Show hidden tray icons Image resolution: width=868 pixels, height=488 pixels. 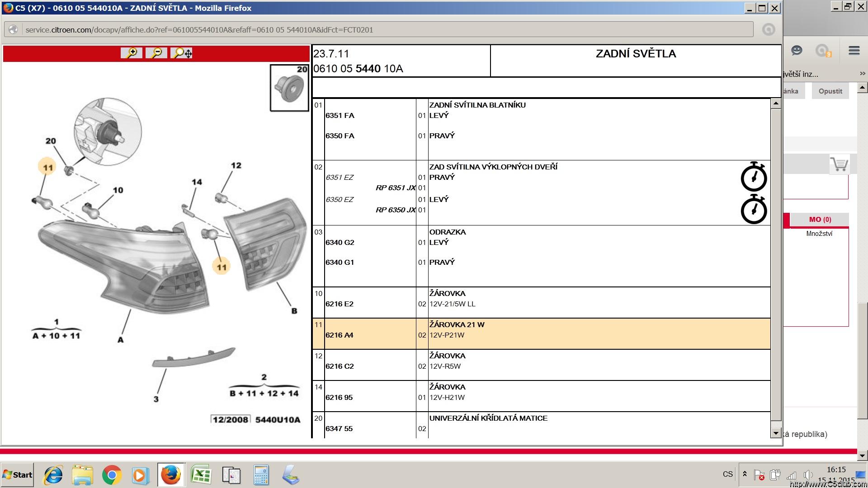[745, 474]
